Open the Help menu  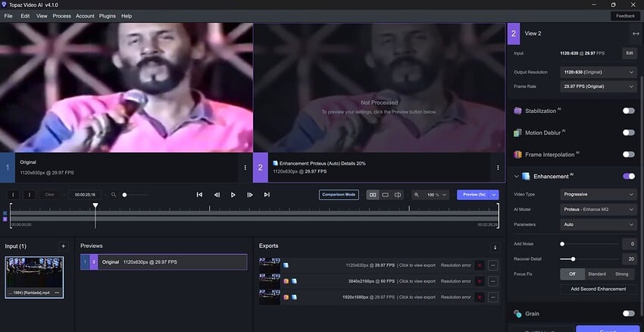tap(127, 16)
